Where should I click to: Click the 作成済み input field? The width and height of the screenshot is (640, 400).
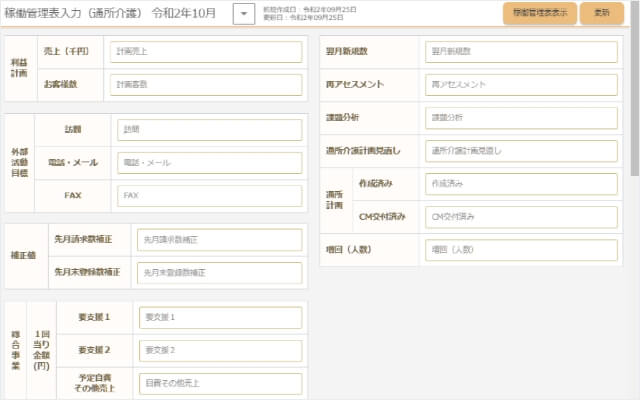521,184
